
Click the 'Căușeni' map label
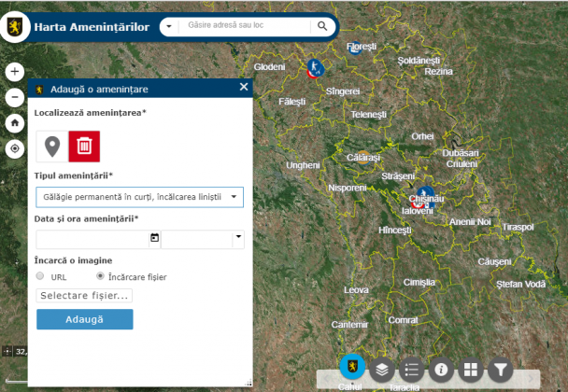pos(494,261)
